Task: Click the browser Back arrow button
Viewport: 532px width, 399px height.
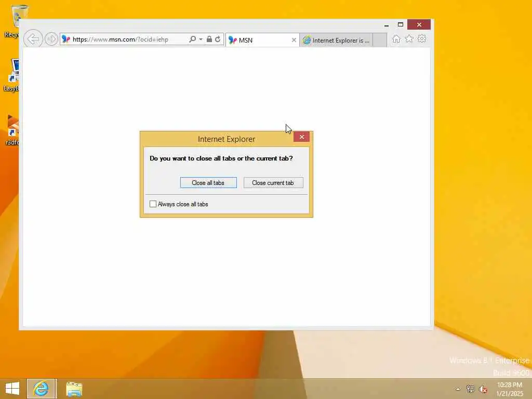Action: pos(33,39)
